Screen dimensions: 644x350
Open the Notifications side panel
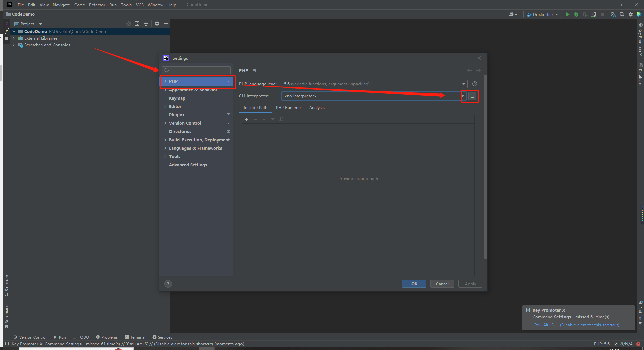coord(640,315)
